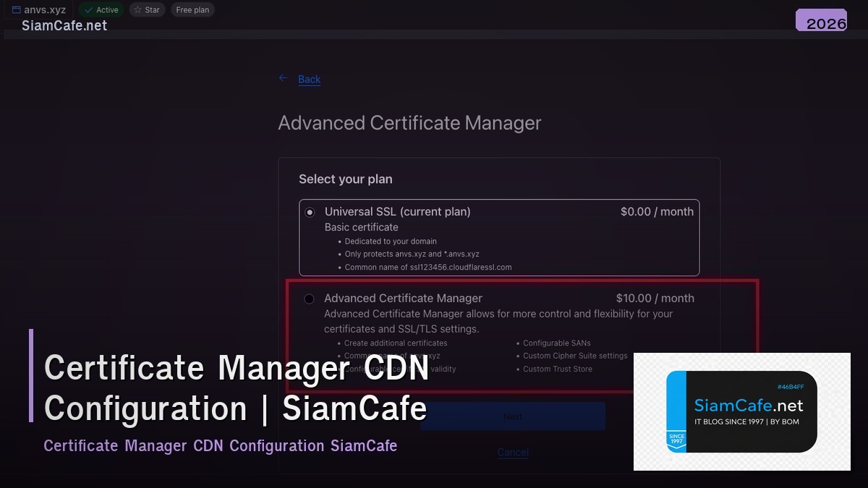This screenshot has width=868, height=488.
Task: Toggle the Star status for anvs.xyz
Action: coord(147,9)
